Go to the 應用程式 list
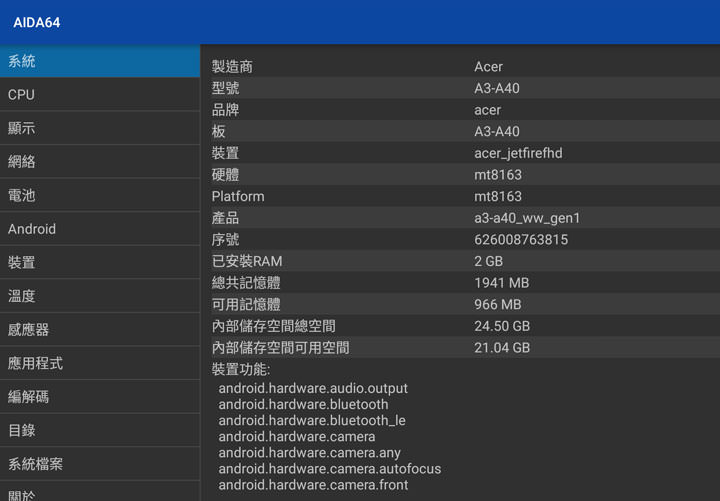 (100, 363)
